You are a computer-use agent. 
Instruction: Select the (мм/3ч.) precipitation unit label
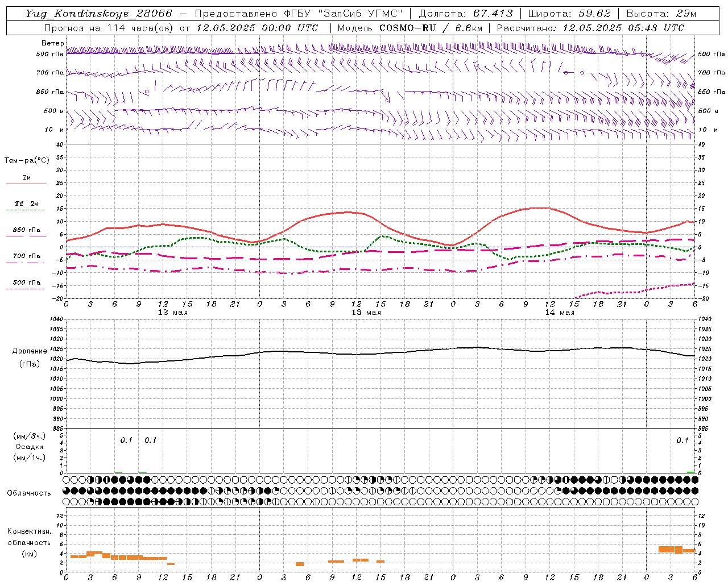[x=29, y=436]
